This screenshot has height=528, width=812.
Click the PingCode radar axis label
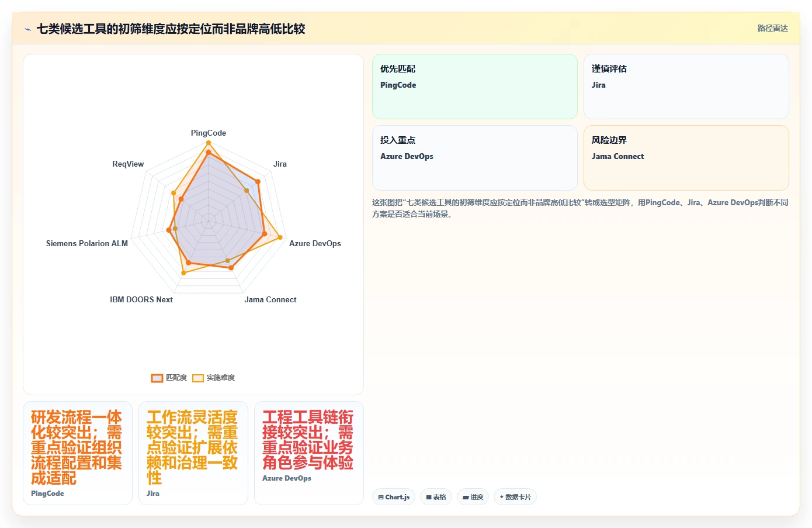209,133
